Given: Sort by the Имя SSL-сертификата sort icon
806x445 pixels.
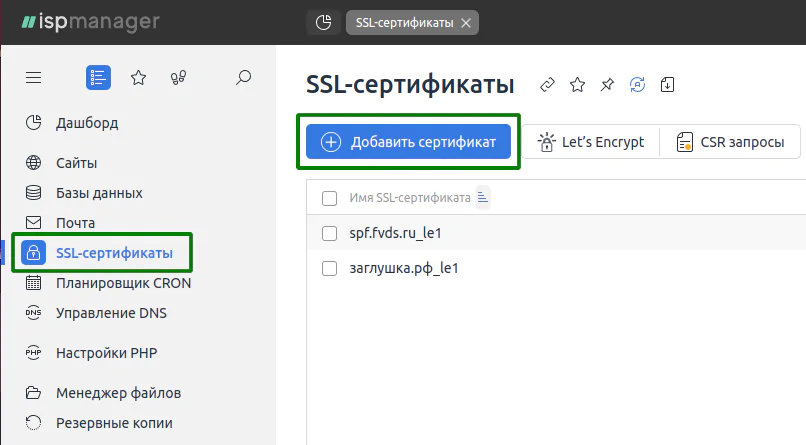Looking at the screenshot, I should click(482, 197).
